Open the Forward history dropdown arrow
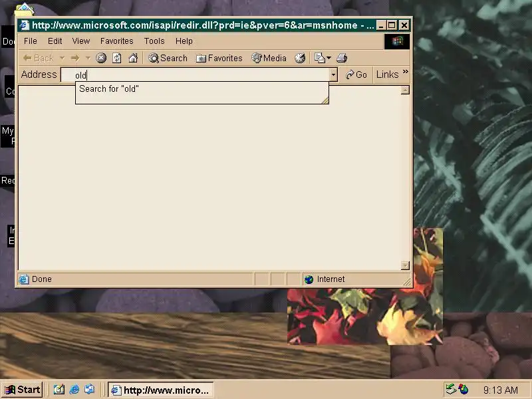This screenshot has width=532, height=399. (x=88, y=58)
